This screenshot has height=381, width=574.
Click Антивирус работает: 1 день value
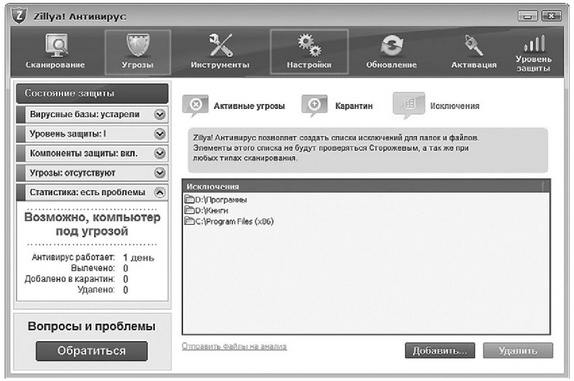coord(138,258)
